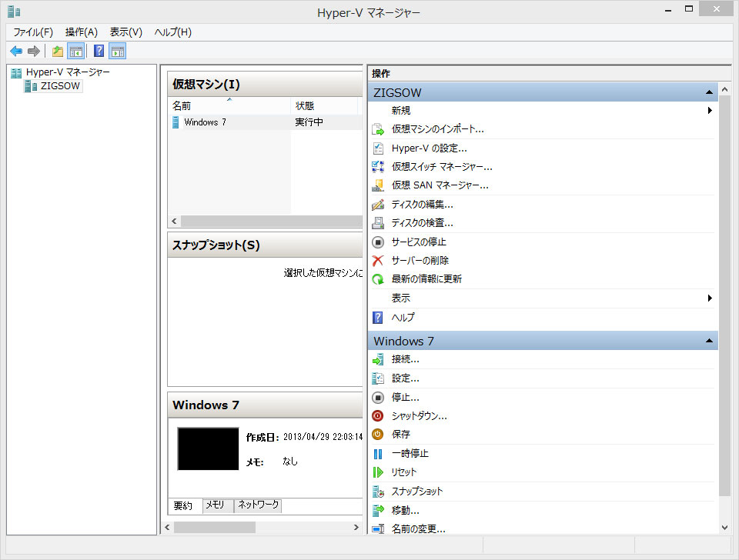Screen dimensions: 739x560
Task: Open the 表示(V) menu
Action: click(x=125, y=32)
